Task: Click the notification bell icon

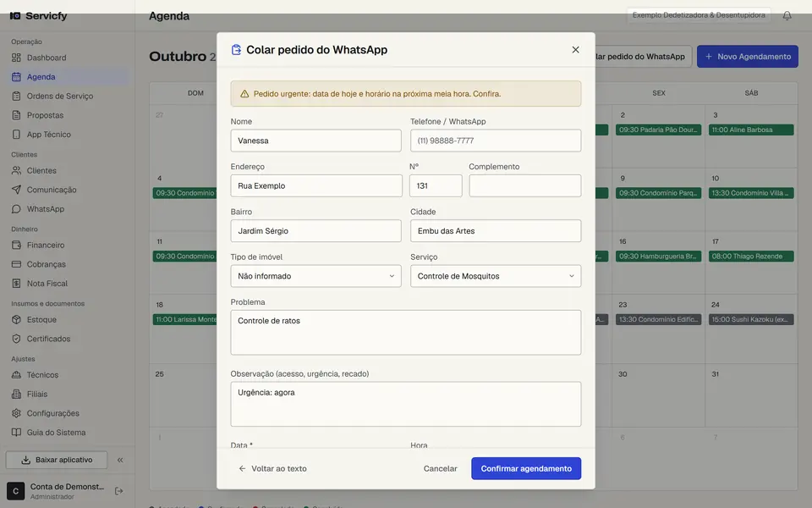Action: (x=787, y=15)
